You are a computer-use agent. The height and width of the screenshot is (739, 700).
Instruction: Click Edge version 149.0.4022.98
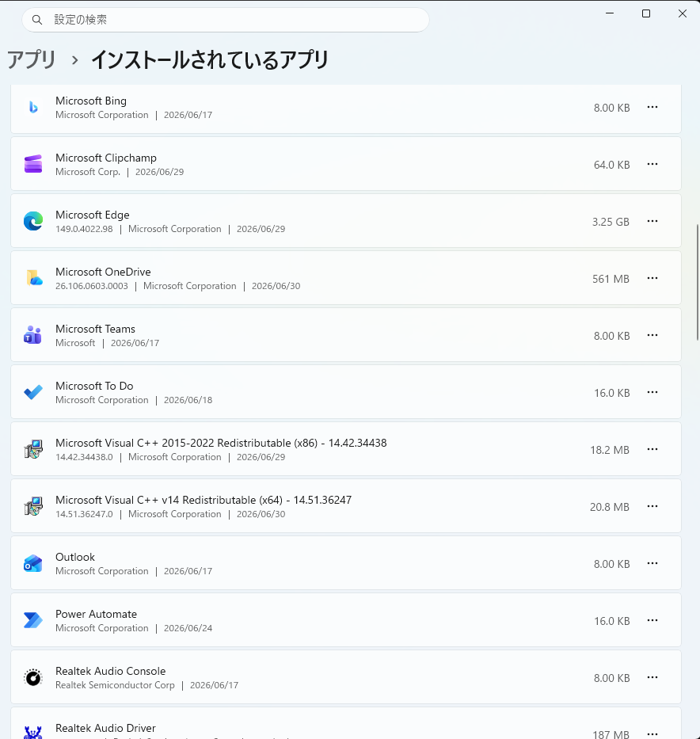(84, 229)
